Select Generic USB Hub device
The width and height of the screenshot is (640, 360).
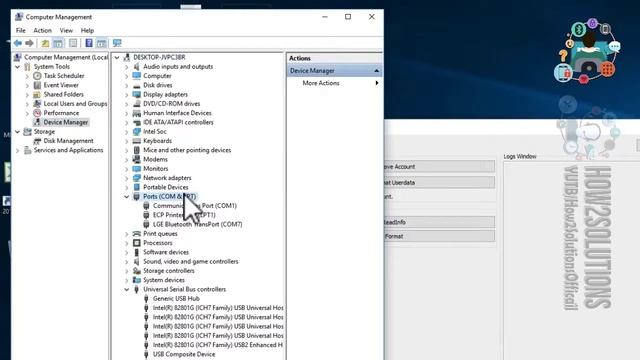pos(176,298)
